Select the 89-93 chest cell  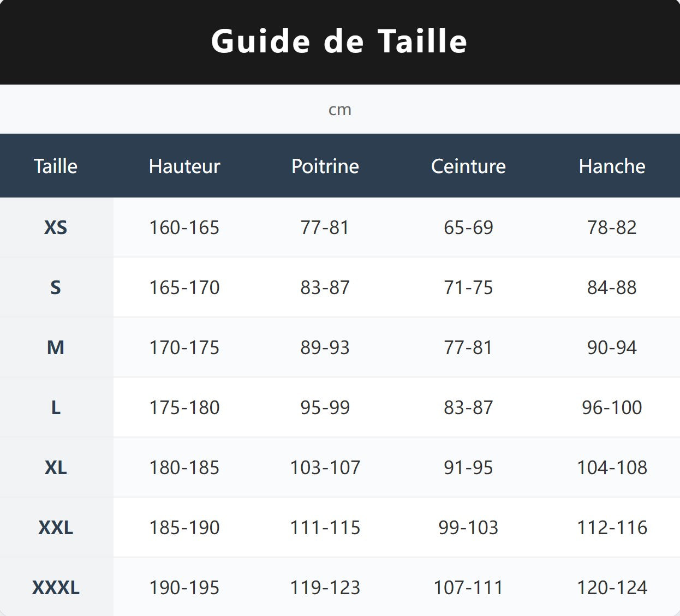click(x=325, y=348)
